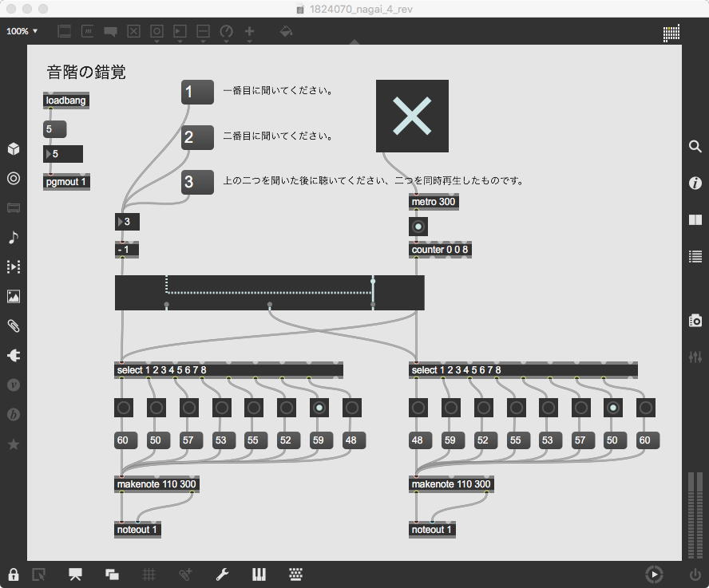The image size is (709, 588).
Task: Open the sequences play-list sidebar icon
Action: (x=14, y=266)
